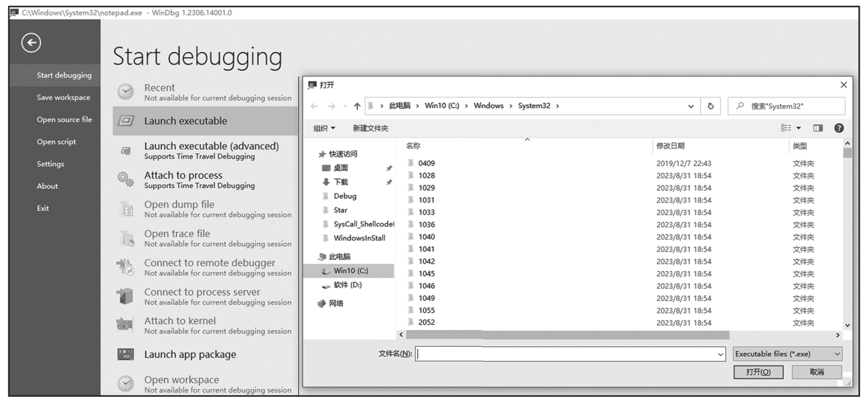Click the 新建文件夹 new folder button
This screenshot has height=402, width=868.
pyautogui.click(x=370, y=128)
